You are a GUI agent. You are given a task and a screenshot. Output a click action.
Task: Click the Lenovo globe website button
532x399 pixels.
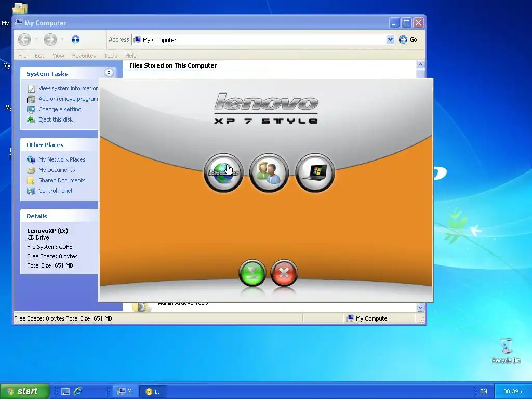pos(223,173)
